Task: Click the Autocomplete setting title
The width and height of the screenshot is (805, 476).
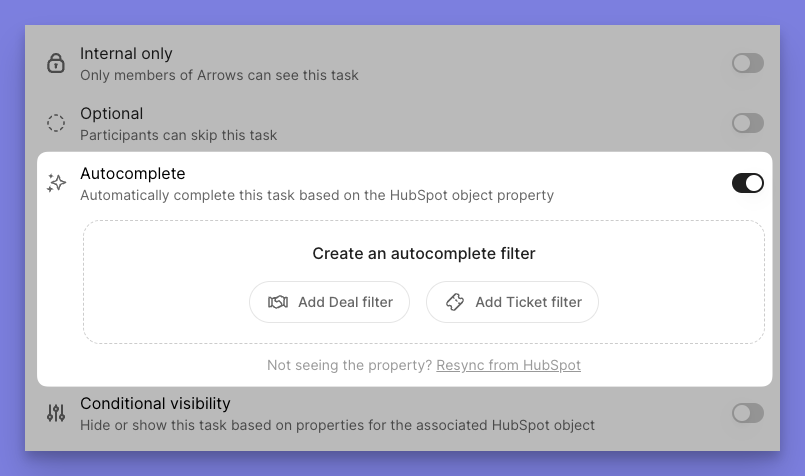Action: [133, 174]
